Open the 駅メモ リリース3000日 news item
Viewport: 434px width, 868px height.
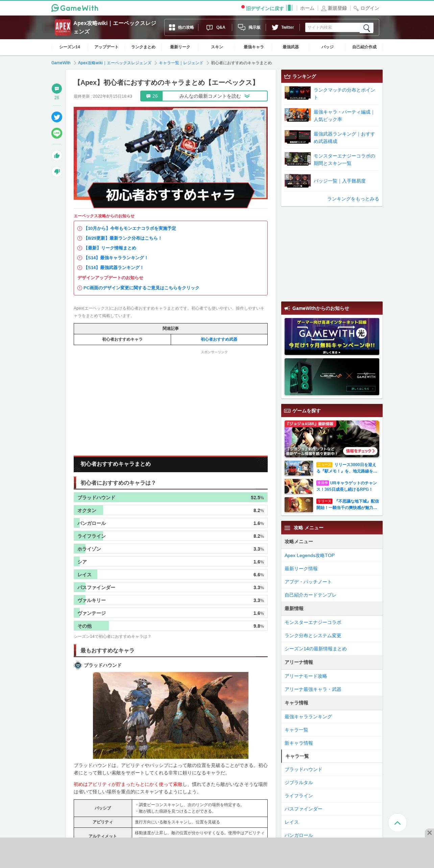tap(332, 468)
